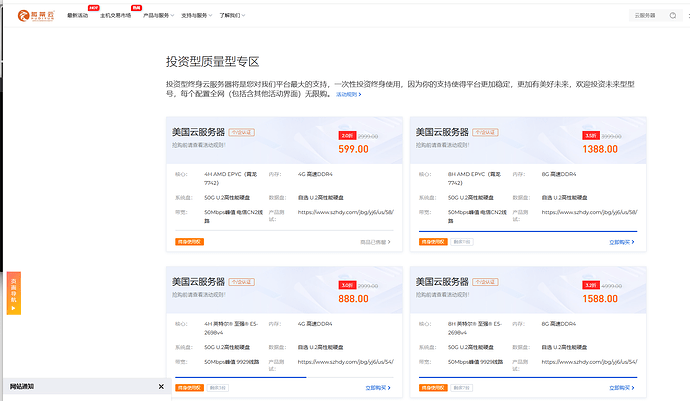Click orange 终身使用权 tag on the 888.00 card
690x401 pixels.
(x=189, y=388)
